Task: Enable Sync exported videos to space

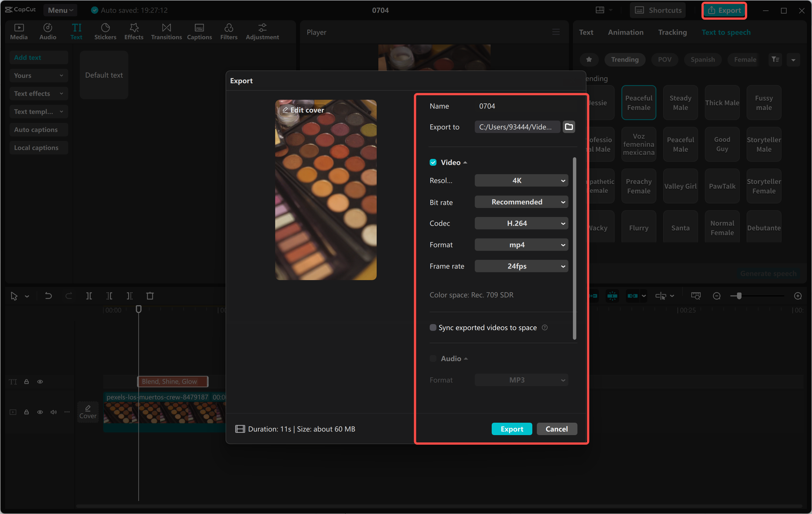Action: point(433,327)
